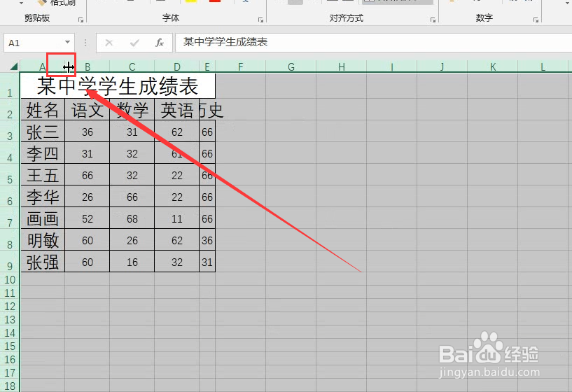Select the 语文 header cell
Screen dimensions: 572x392
[88, 109]
